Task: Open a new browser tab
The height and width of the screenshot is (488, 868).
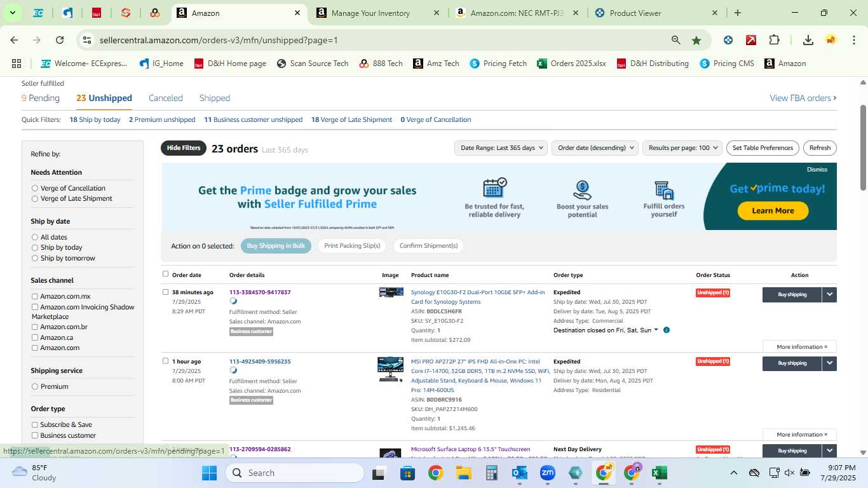Action: pyautogui.click(x=737, y=13)
